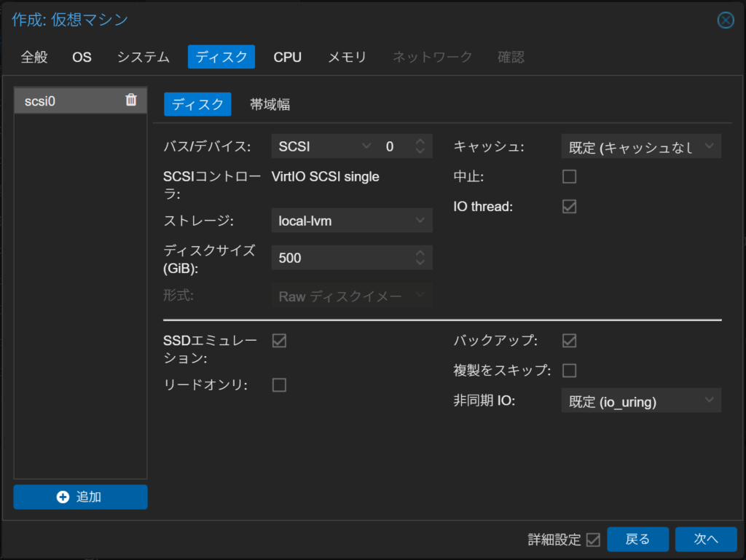Open the 帯域幅 sub-tab
The image size is (746, 560).
270,104
